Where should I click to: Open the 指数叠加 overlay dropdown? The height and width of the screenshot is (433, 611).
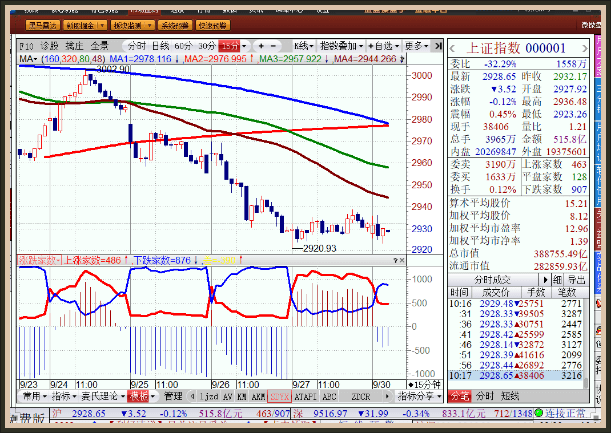pyautogui.click(x=341, y=46)
